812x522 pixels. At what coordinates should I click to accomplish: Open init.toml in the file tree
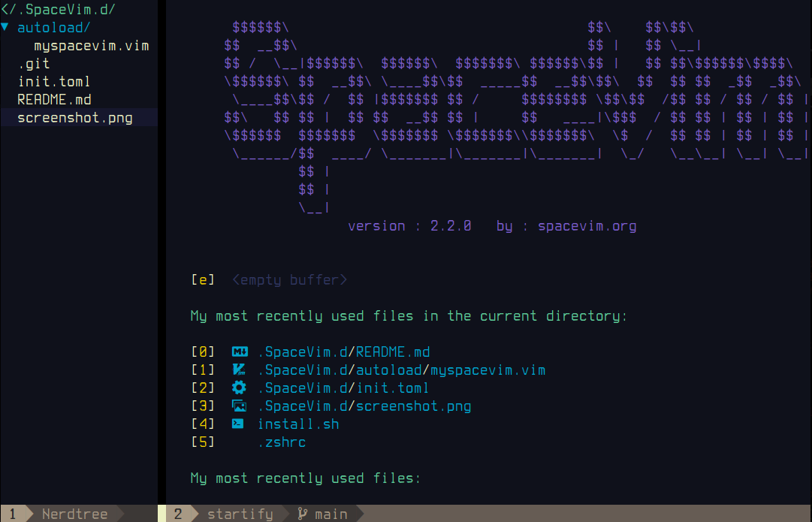coord(54,82)
